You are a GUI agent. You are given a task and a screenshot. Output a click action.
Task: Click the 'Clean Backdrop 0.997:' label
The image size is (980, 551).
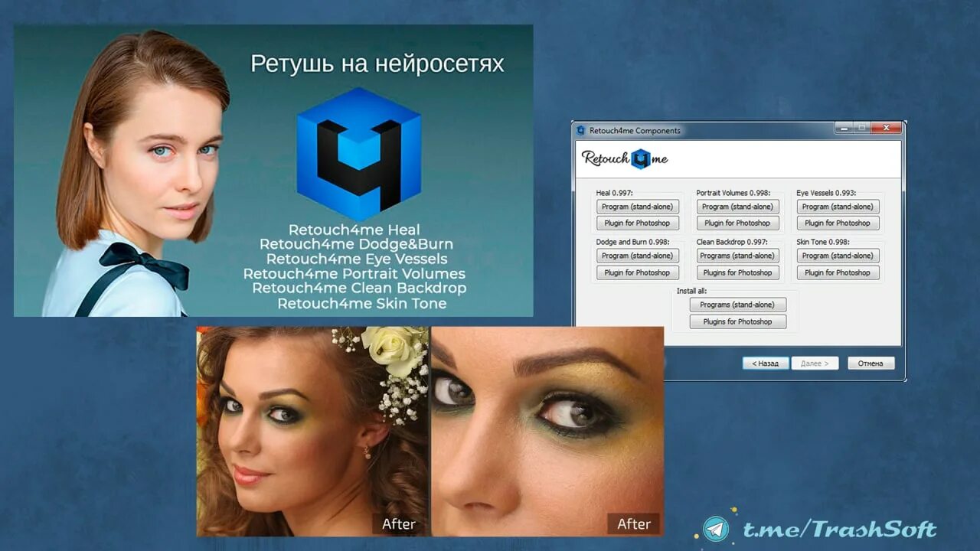tap(731, 242)
